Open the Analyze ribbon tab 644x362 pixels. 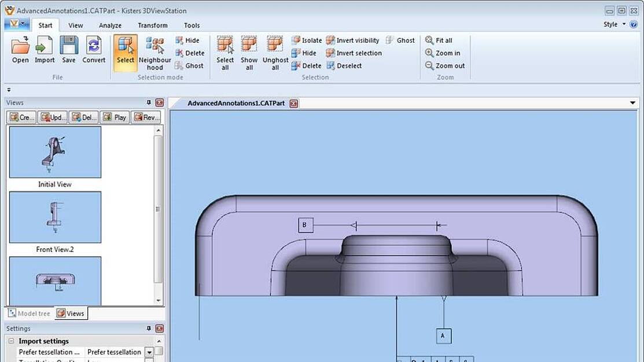110,25
